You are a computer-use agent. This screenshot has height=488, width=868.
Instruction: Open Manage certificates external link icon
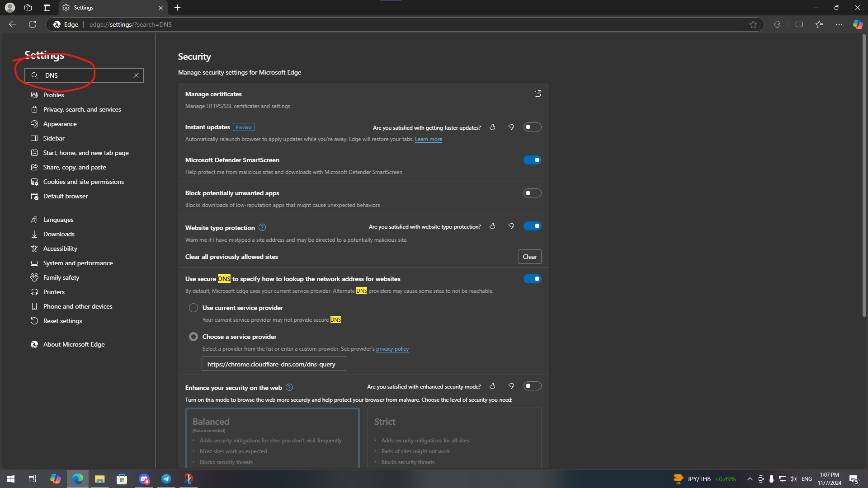coord(538,94)
